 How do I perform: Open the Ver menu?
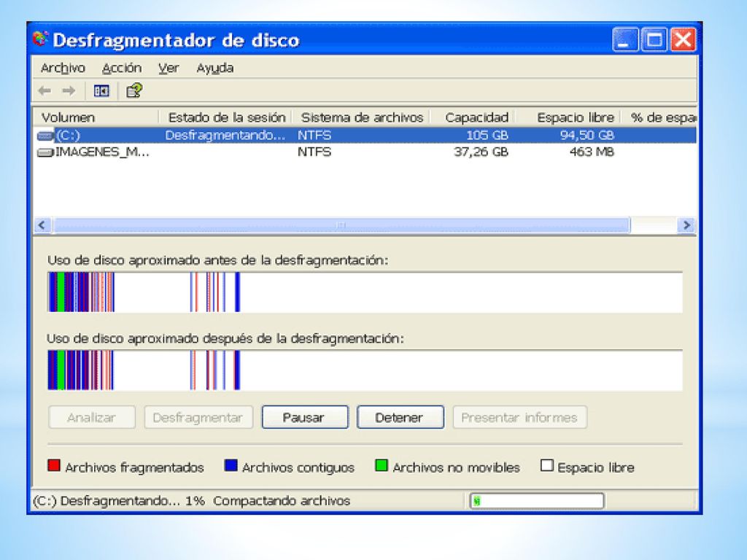tap(169, 68)
